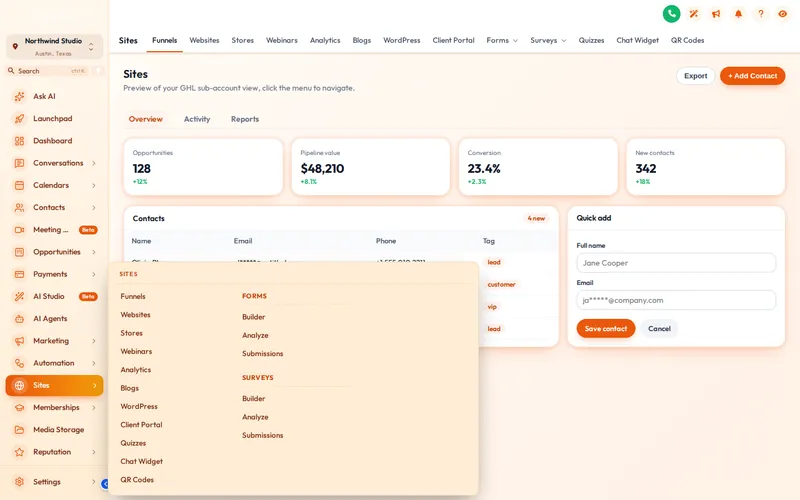Click the green phone call icon
The image size is (800, 500).
[671, 14]
